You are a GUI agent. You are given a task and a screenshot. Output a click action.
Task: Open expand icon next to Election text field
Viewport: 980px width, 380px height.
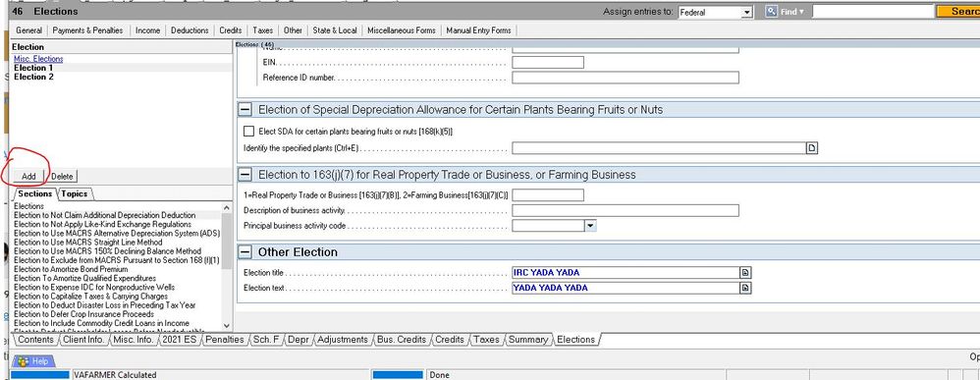coord(745,288)
